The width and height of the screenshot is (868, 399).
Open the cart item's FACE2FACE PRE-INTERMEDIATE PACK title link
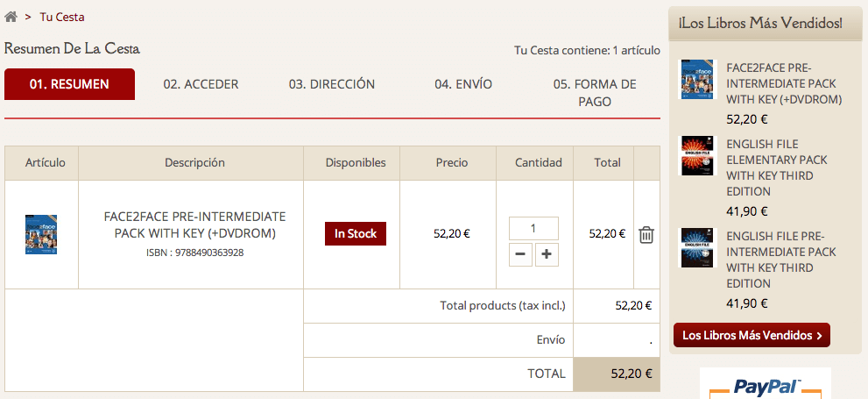[194, 225]
